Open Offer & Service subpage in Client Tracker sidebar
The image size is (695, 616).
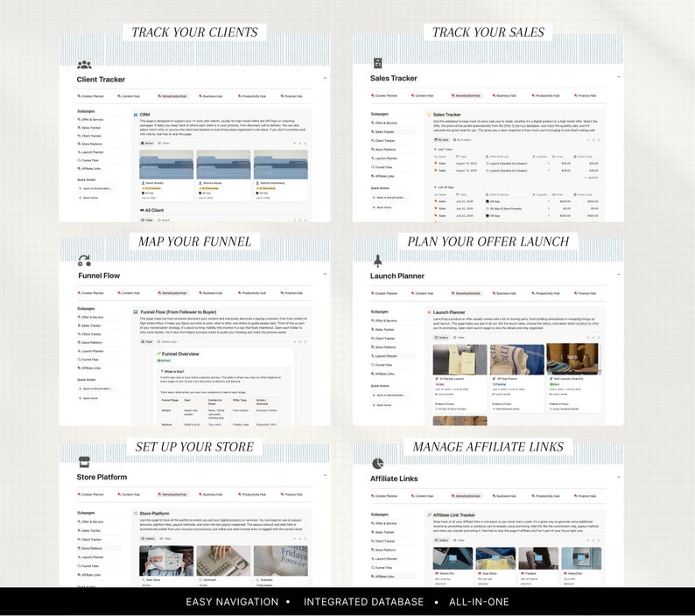[x=90, y=119]
